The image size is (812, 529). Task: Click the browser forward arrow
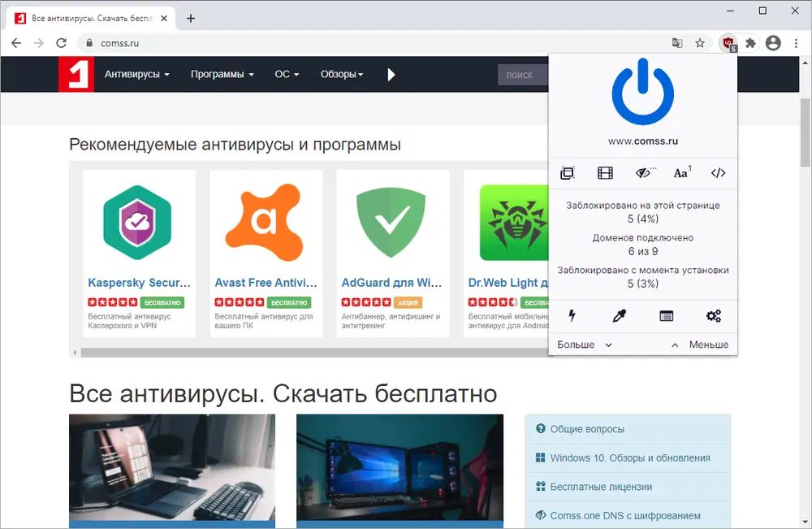[39, 43]
